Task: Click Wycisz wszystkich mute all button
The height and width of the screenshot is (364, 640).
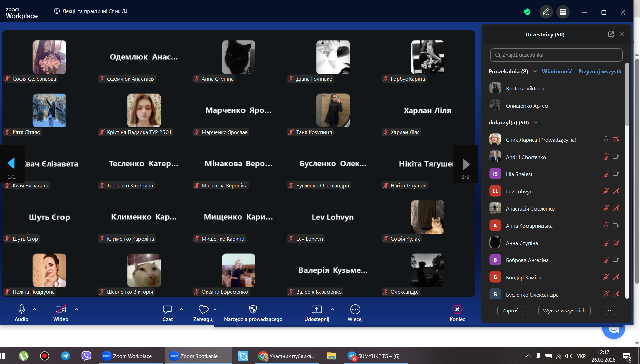Action: [564, 310]
